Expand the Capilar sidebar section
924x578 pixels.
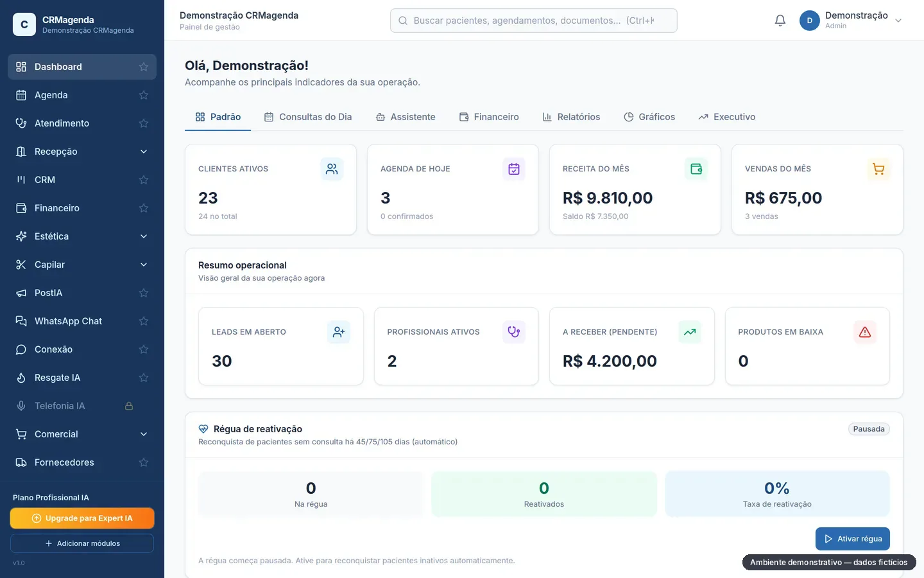tap(82, 265)
